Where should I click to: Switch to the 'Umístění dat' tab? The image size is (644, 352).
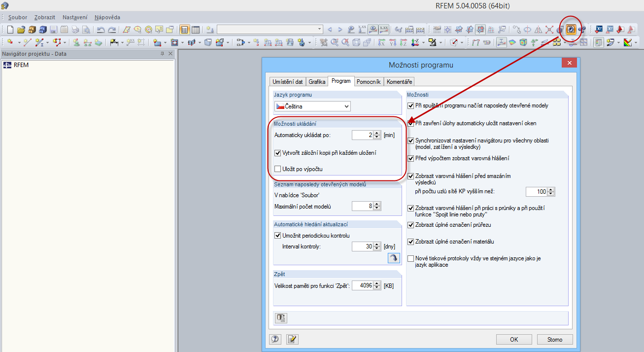click(x=288, y=82)
